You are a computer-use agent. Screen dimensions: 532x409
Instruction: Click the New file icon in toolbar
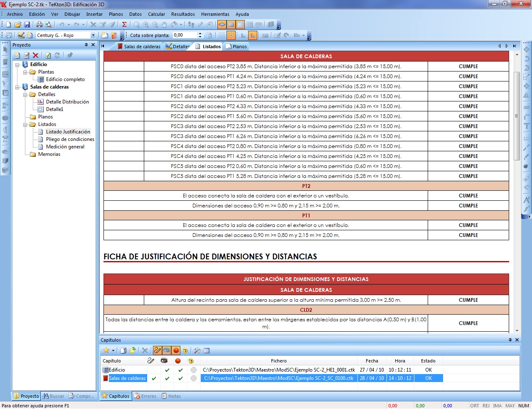(x=8, y=25)
